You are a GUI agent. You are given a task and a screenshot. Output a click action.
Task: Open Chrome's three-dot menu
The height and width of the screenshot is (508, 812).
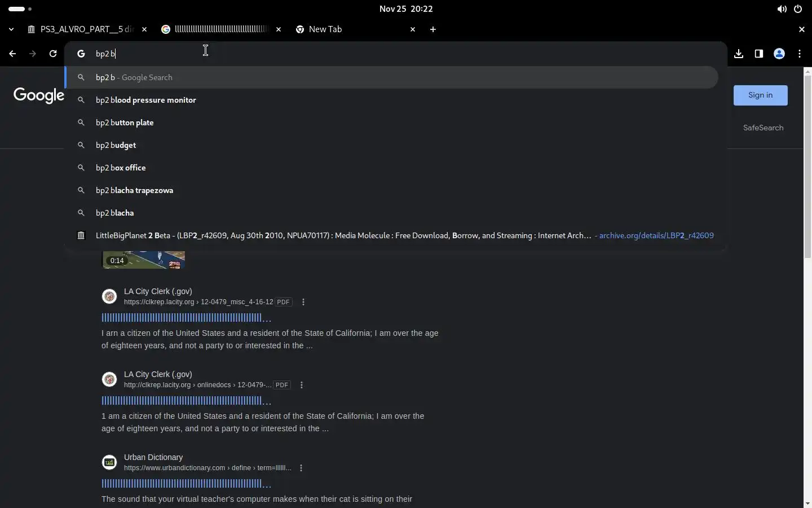tap(800, 54)
